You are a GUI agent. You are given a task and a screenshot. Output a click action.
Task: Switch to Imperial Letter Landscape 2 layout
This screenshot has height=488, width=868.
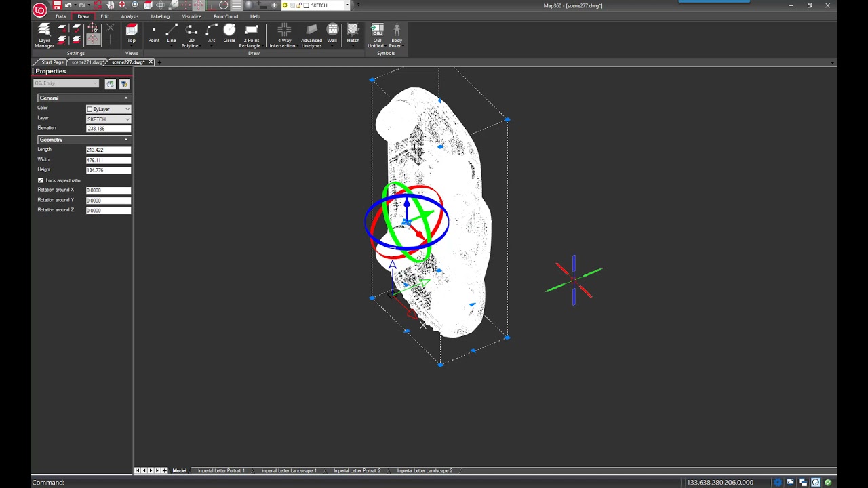425,470
